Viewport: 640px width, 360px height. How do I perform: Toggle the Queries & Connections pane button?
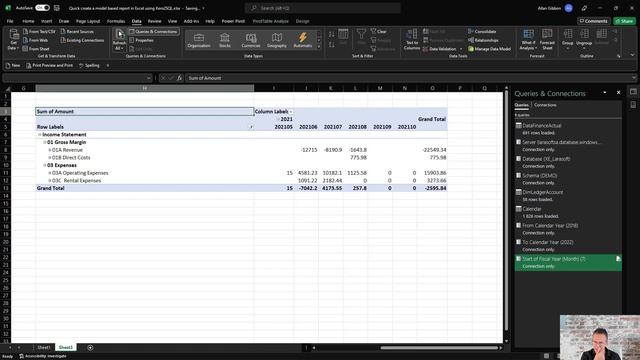coord(153,31)
